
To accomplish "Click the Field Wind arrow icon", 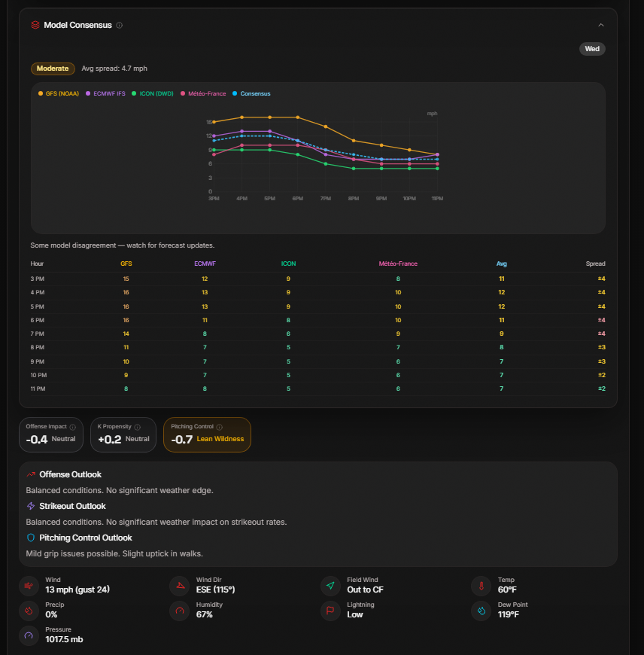I will [330, 586].
